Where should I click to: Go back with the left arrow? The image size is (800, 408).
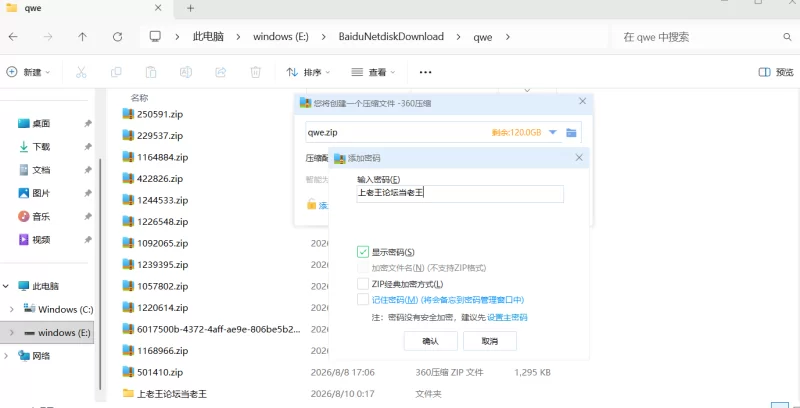[x=13, y=37]
